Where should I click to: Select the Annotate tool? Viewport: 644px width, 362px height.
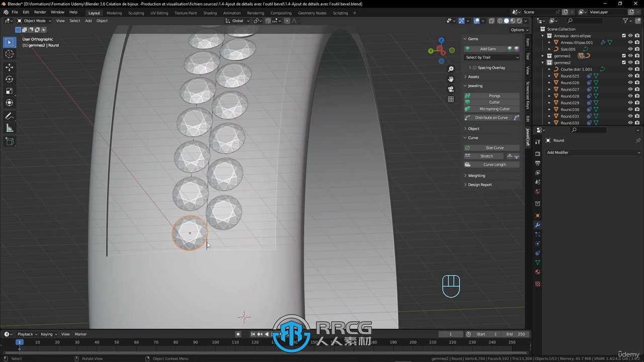[9, 116]
